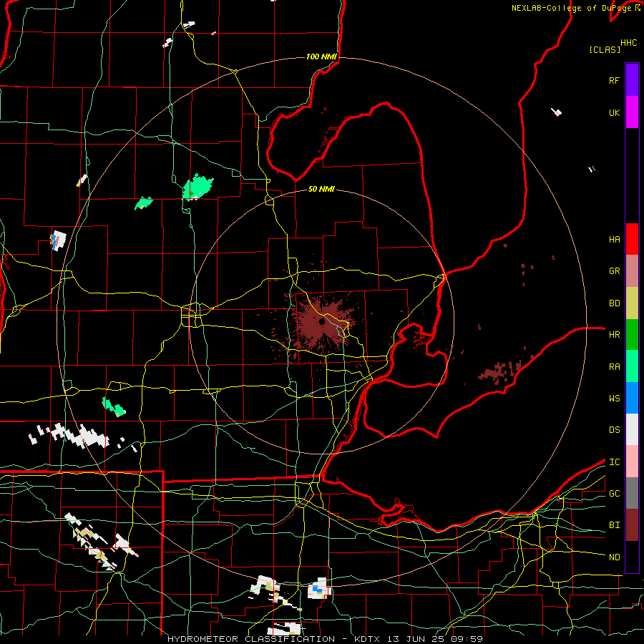
Task: Click the 'WS' legend label
Action: click(614, 398)
